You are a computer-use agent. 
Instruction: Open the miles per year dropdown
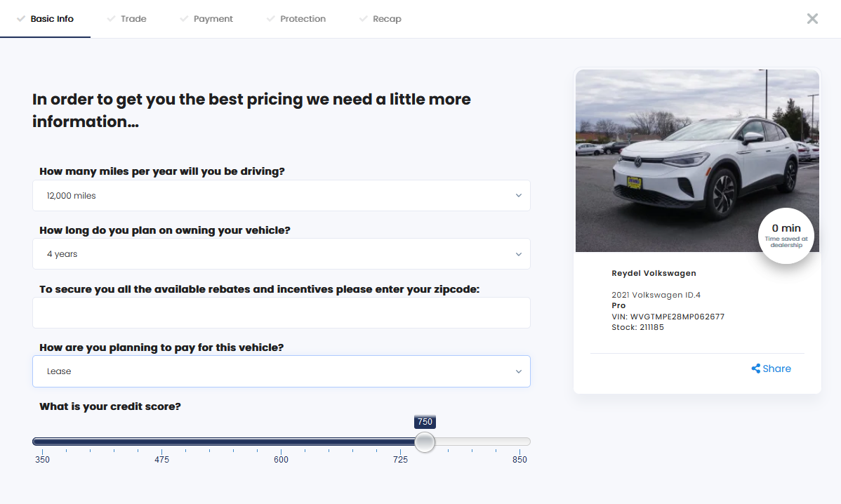(x=281, y=196)
